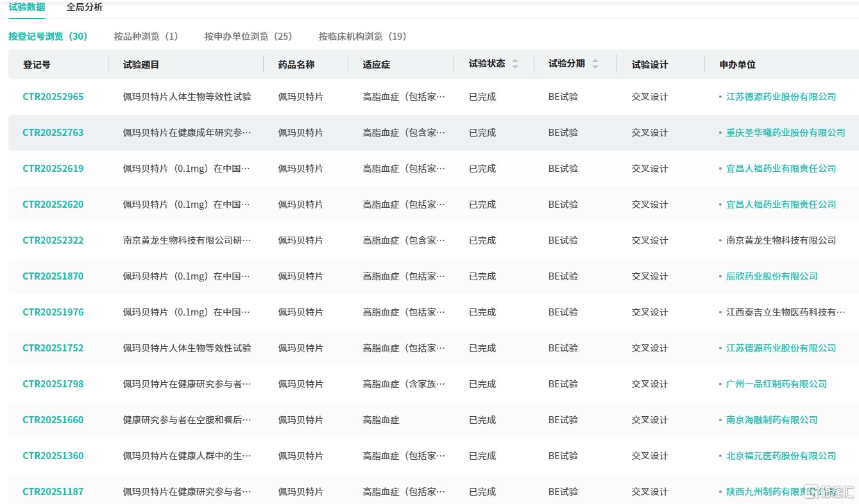Screen dimensions: 859x504
Task: Switch to 全局分析 tab
Action: tap(84, 7)
